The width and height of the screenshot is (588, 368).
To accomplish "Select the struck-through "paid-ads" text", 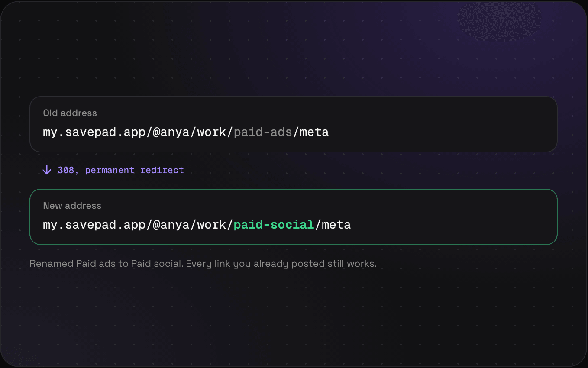I will point(263,132).
